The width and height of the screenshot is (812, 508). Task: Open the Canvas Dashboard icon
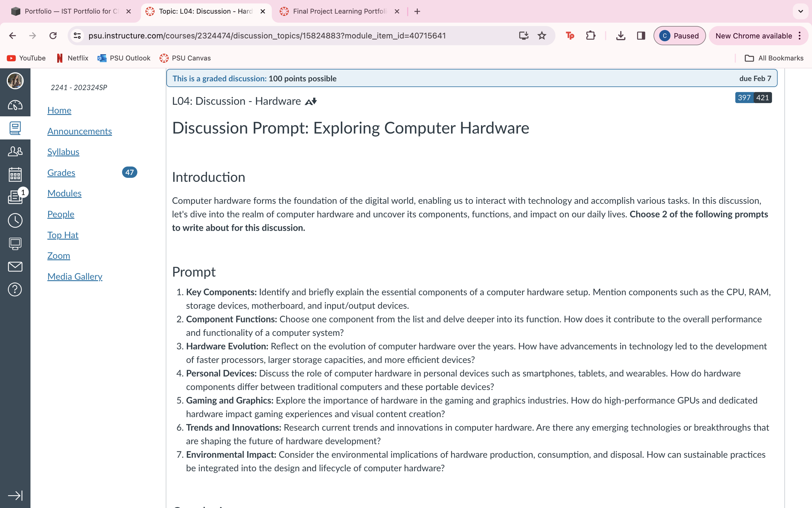[15, 106]
